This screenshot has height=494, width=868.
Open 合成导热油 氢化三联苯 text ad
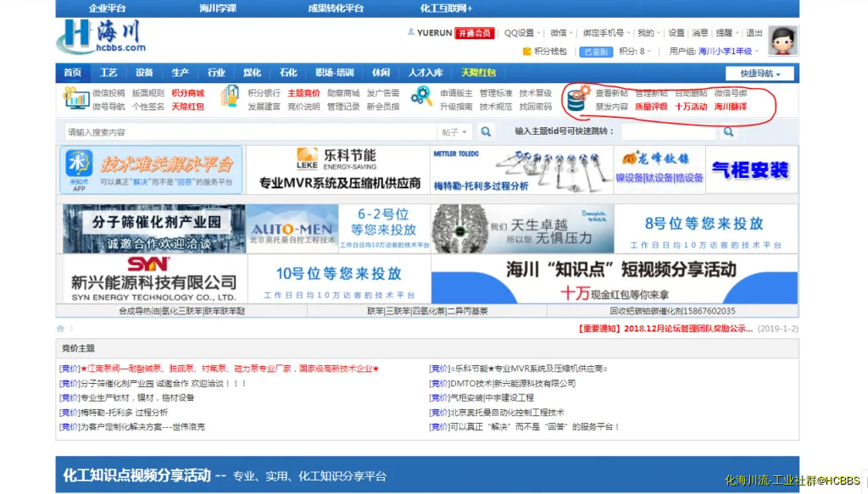tap(181, 311)
